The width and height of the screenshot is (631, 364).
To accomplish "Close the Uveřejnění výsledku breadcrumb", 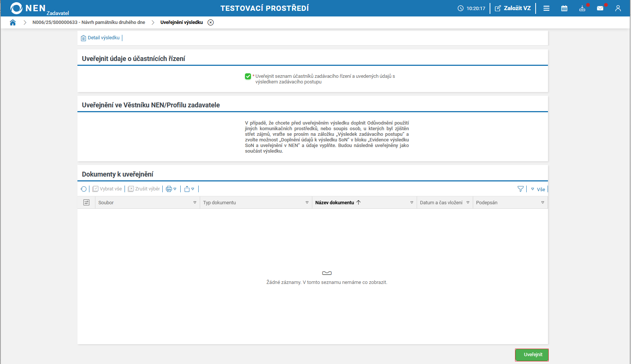I will (x=211, y=22).
